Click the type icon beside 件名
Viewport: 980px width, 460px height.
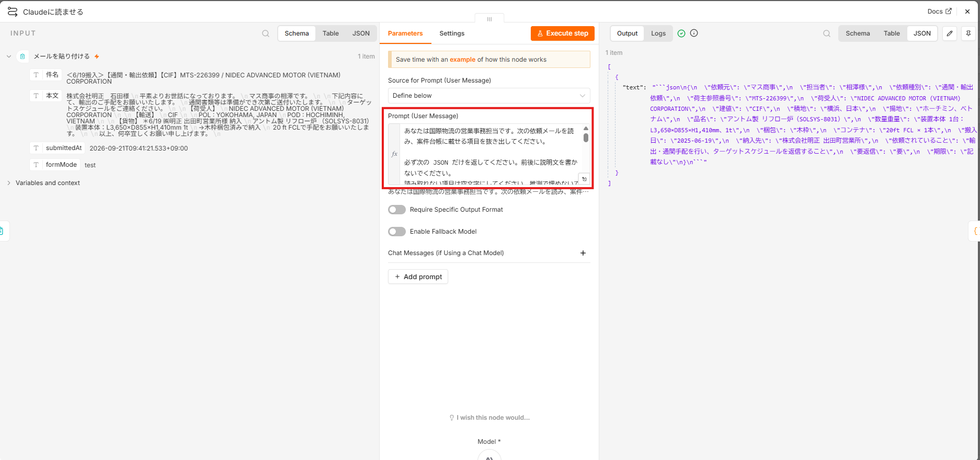pos(36,75)
